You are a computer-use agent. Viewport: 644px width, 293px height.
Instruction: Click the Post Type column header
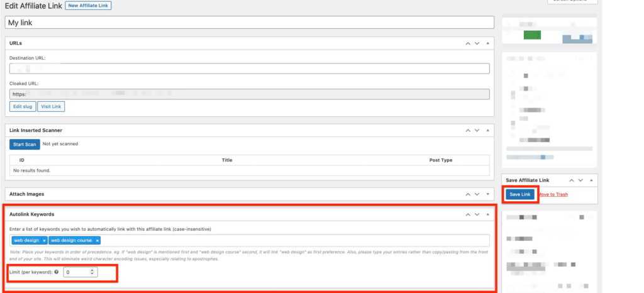pyautogui.click(x=441, y=160)
